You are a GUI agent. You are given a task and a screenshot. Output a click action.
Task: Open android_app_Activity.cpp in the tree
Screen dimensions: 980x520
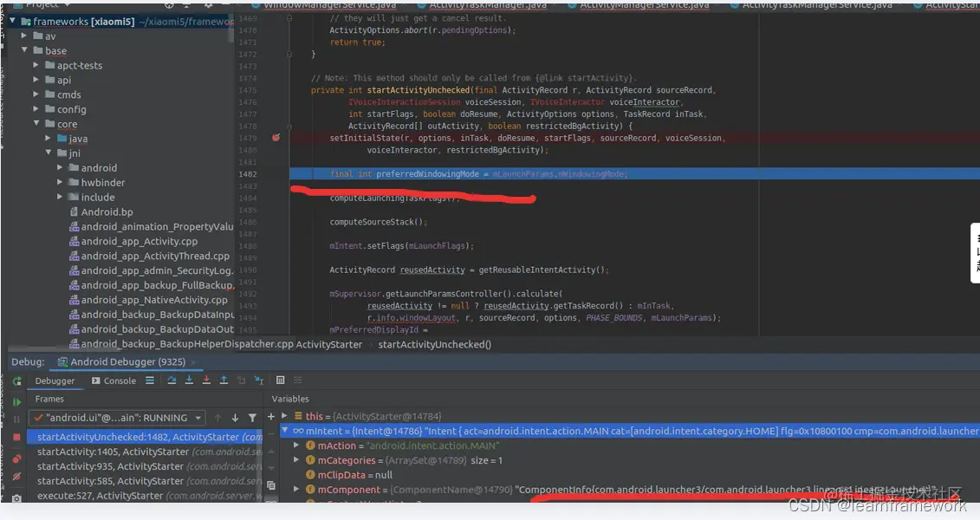point(133,241)
